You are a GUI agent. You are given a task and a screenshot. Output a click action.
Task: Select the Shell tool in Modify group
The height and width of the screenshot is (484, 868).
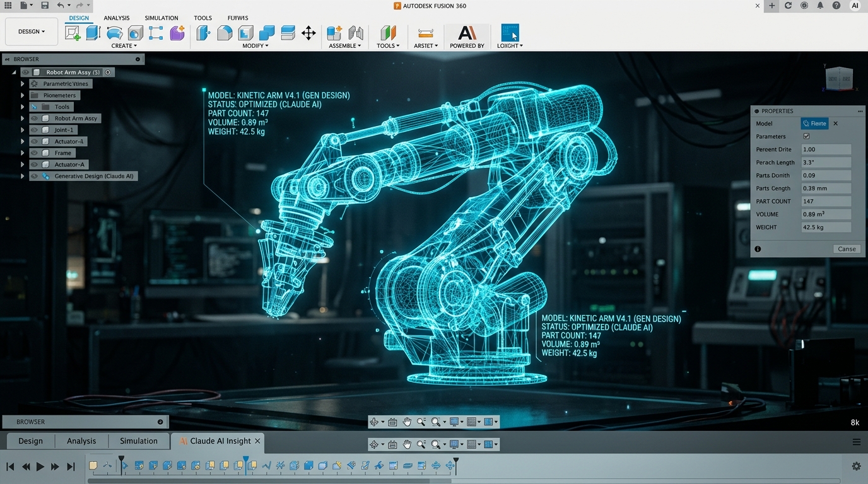point(245,33)
